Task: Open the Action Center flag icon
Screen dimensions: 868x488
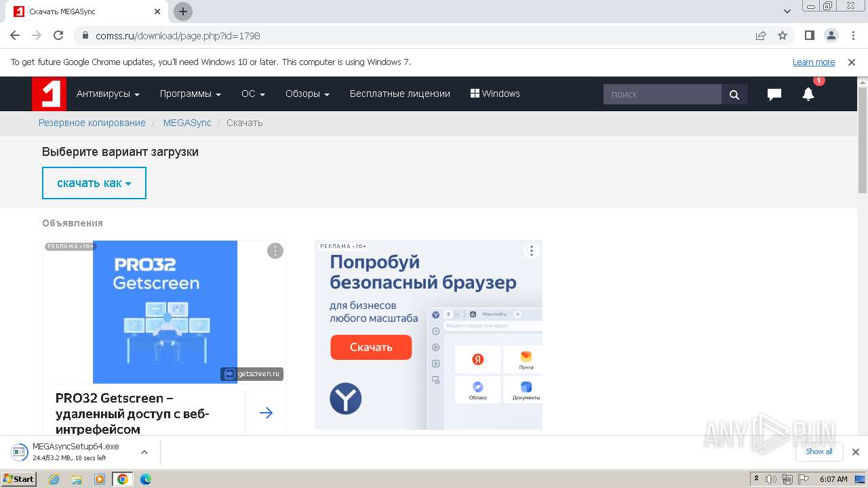Action: tap(804, 479)
